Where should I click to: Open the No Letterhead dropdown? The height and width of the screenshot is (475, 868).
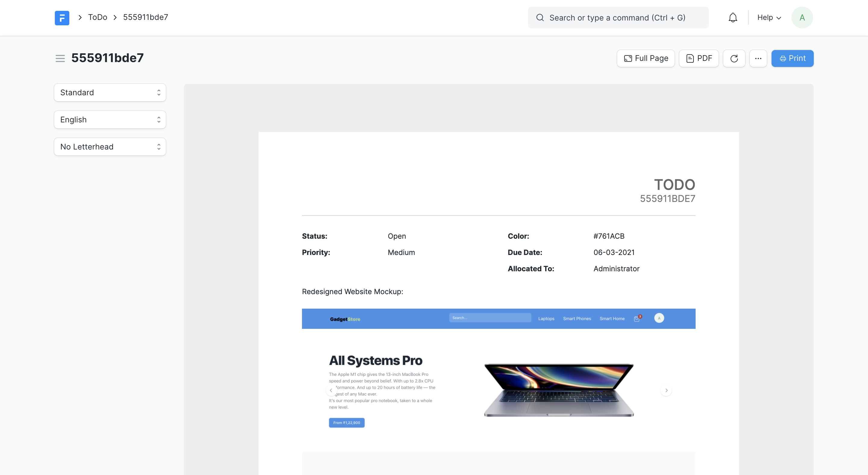coord(110,147)
